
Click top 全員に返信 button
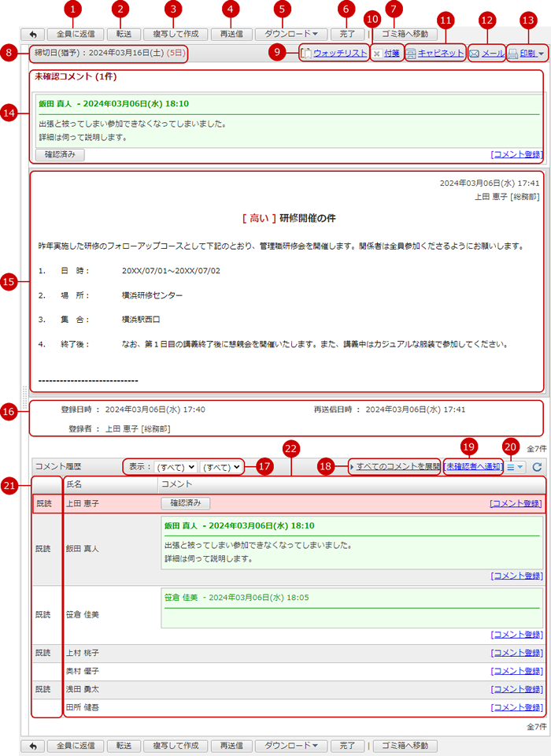[76, 34]
